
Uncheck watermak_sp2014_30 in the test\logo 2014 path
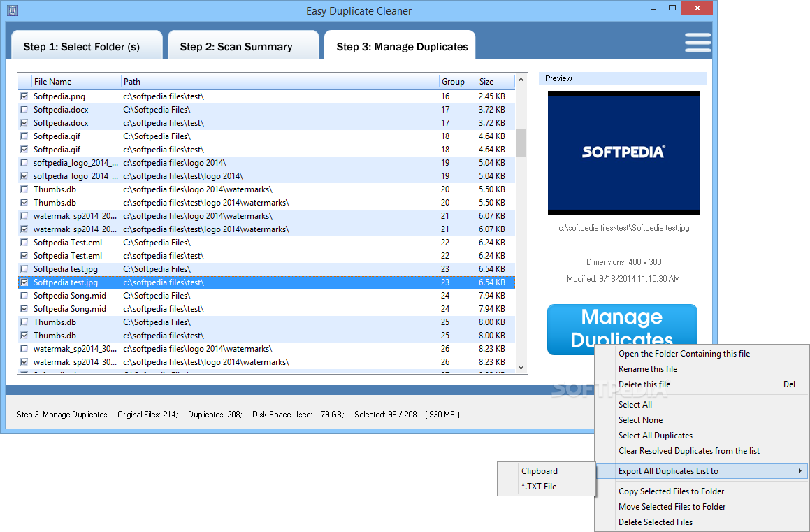point(24,362)
